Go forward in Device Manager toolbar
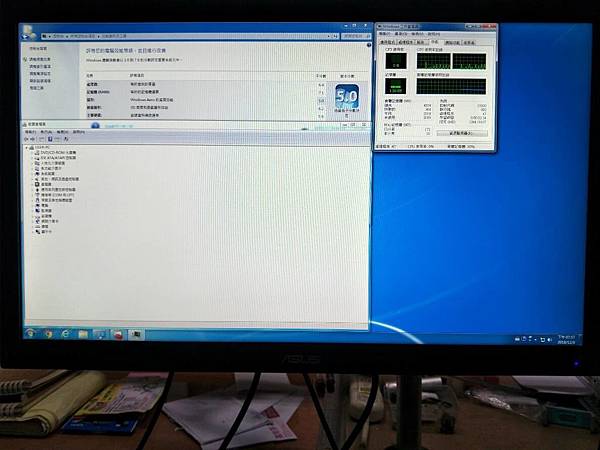Viewport: 600px width, 450px height. [x=33, y=139]
